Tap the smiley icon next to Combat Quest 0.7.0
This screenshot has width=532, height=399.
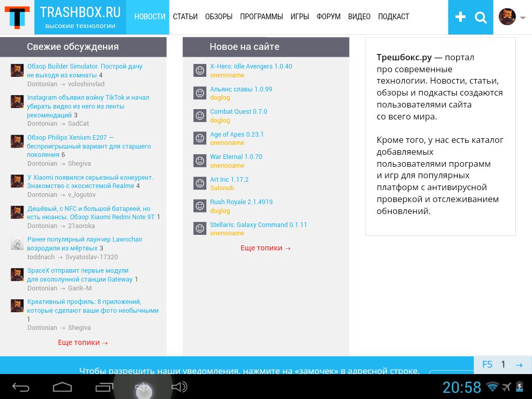point(200,116)
